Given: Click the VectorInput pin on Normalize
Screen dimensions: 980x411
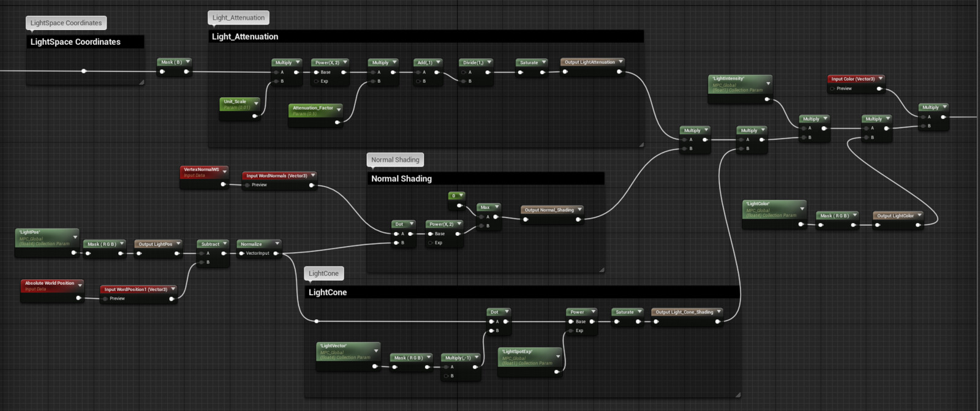Looking at the screenshot, I should pyautogui.click(x=241, y=254).
